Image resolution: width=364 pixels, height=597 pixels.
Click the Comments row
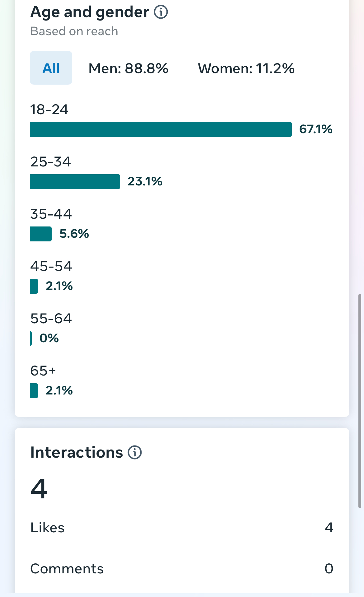(x=182, y=569)
